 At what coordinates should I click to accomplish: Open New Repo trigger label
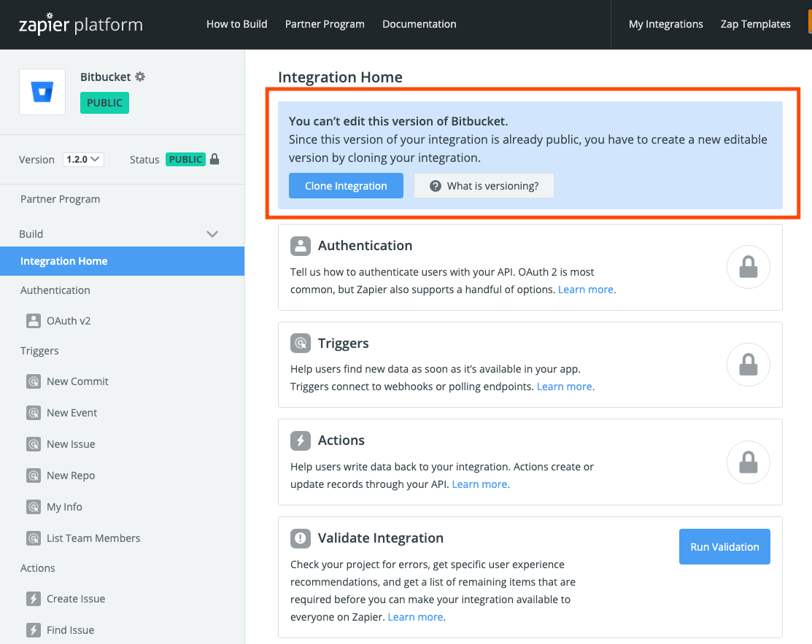[71, 476]
